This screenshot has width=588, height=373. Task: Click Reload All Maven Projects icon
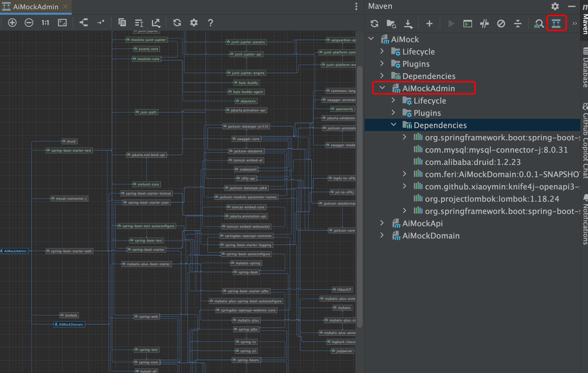pos(374,24)
